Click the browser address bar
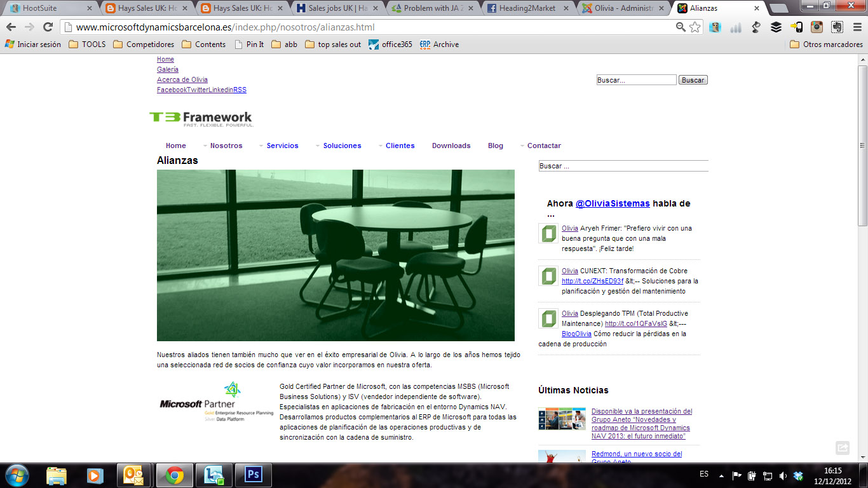 (369, 27)
